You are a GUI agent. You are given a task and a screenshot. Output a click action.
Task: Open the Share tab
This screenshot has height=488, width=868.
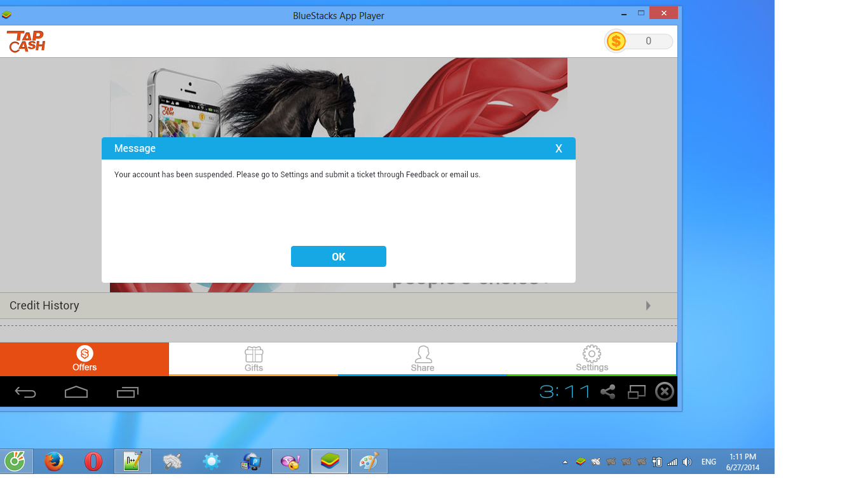[x=423, y=359]
